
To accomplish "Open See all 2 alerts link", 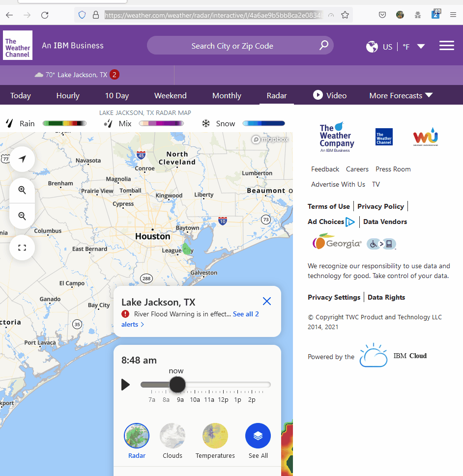I will (246, 314).
